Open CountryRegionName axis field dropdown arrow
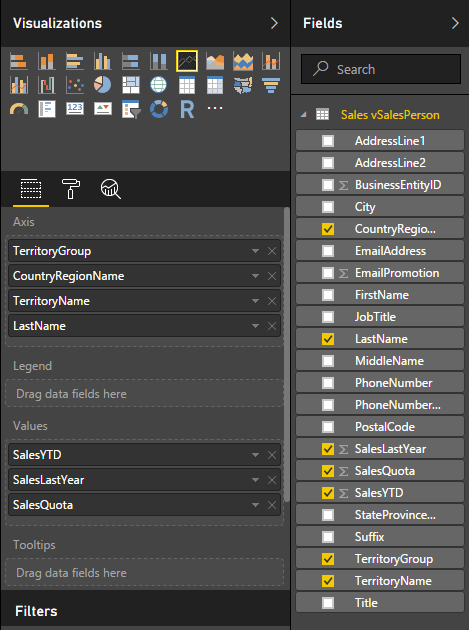The image size is (469, 630). [255, 276]
